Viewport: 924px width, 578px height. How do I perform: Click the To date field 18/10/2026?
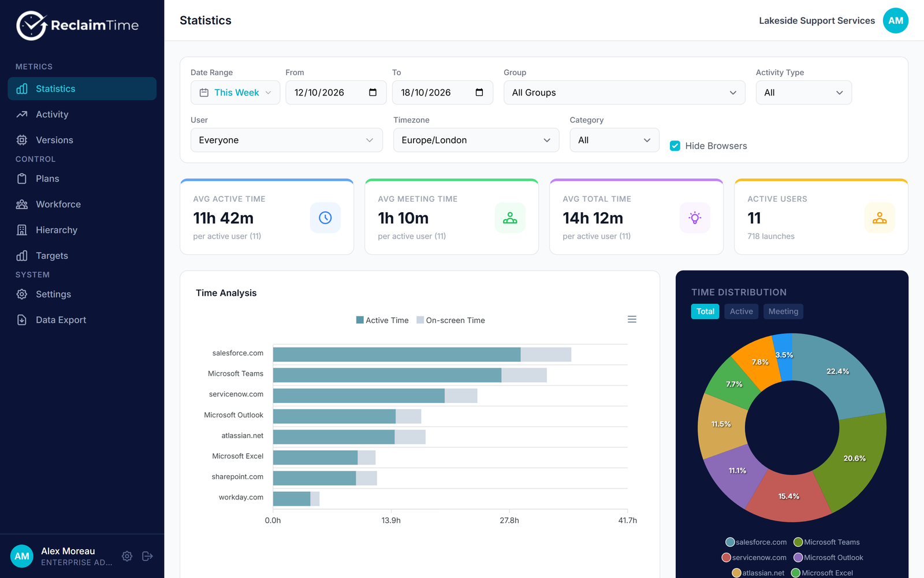pyautogui.click(x=442, y=92)
